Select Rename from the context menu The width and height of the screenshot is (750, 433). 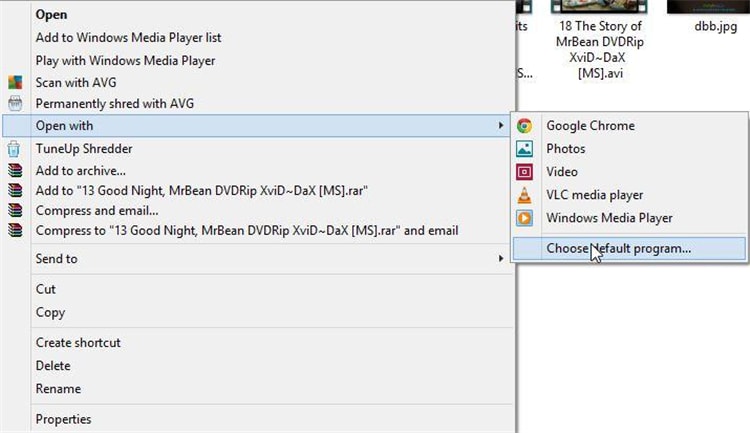58,389
